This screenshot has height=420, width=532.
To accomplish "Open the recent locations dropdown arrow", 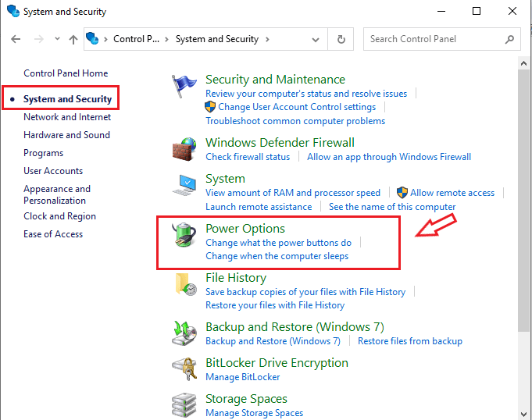I will (57, 39).
